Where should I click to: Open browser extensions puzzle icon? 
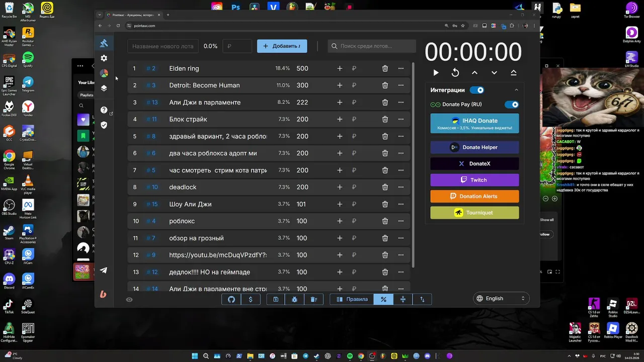[512, 26]
